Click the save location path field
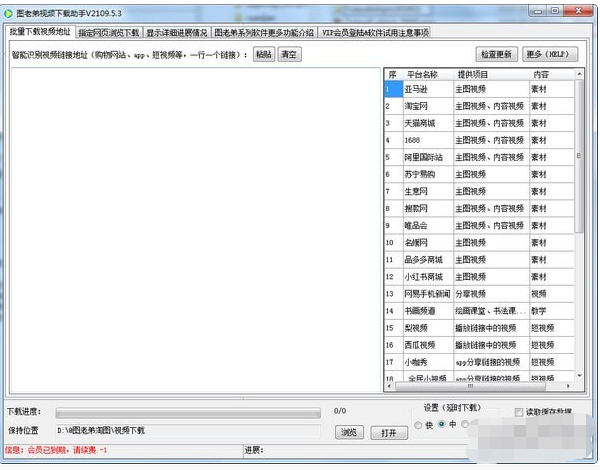600x470 pixels. click(188, 431)
